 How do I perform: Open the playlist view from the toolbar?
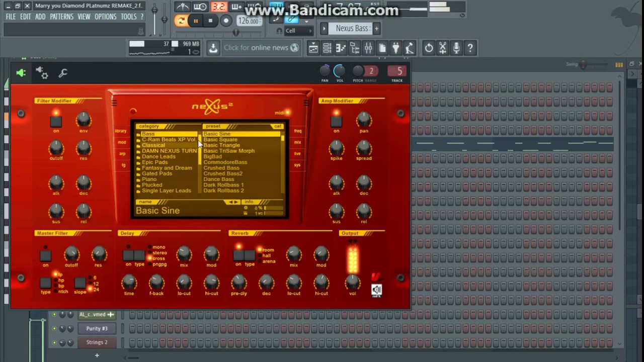pos(313,48)
